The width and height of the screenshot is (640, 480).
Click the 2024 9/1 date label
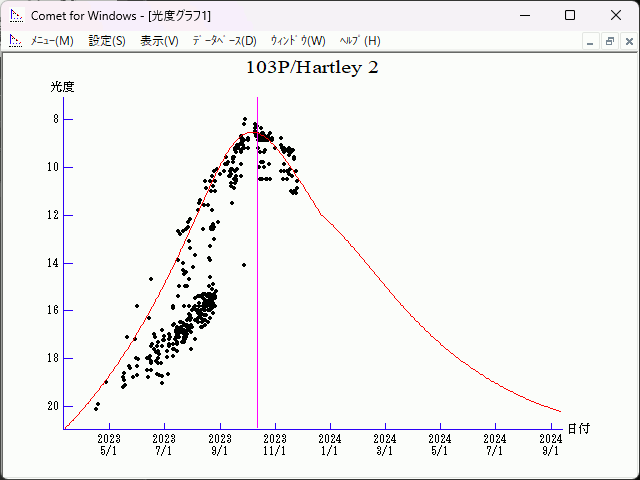(551, 445)
